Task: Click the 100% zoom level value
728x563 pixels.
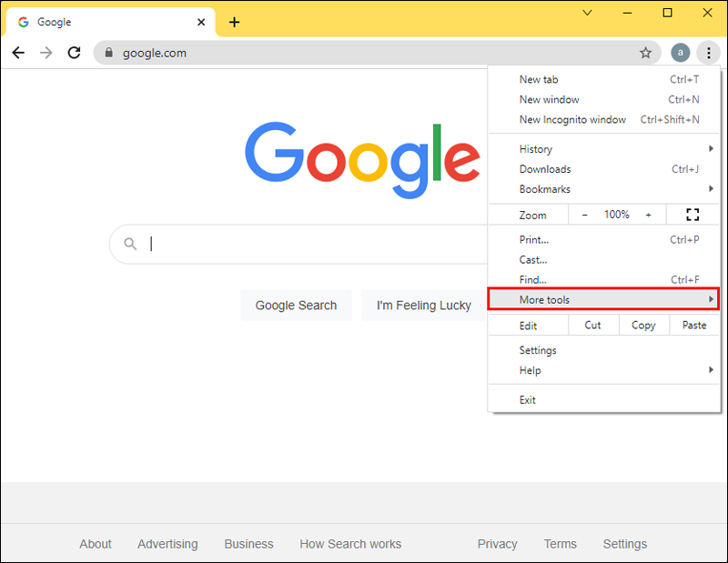Action: tap(617, 215)
